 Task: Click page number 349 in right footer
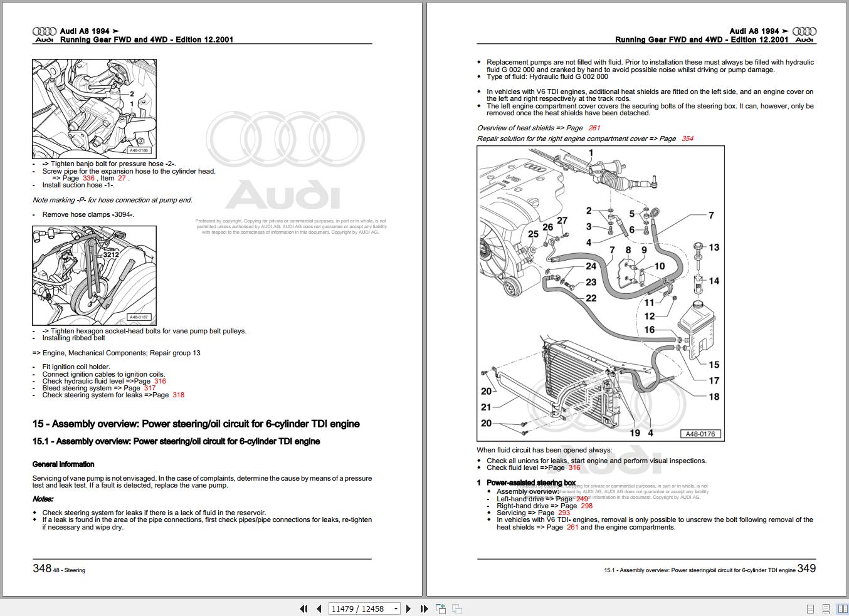(807, 568)
